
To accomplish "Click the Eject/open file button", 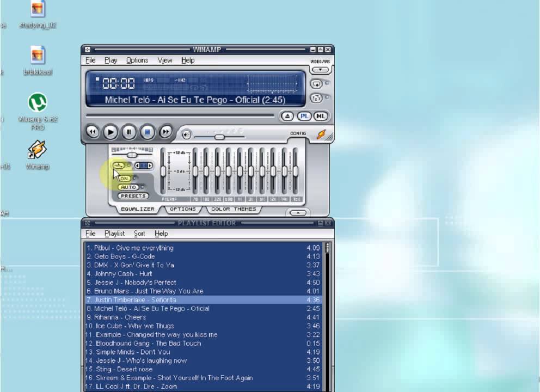I will 287,116.
